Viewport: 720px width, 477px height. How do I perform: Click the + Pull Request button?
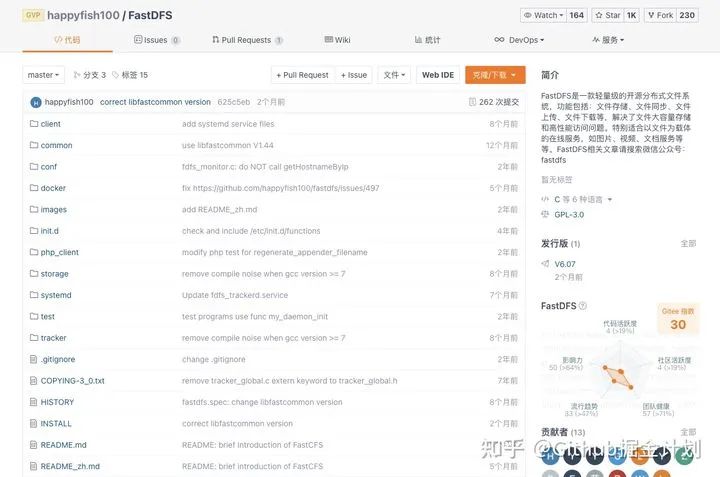[x=302, y=75]
